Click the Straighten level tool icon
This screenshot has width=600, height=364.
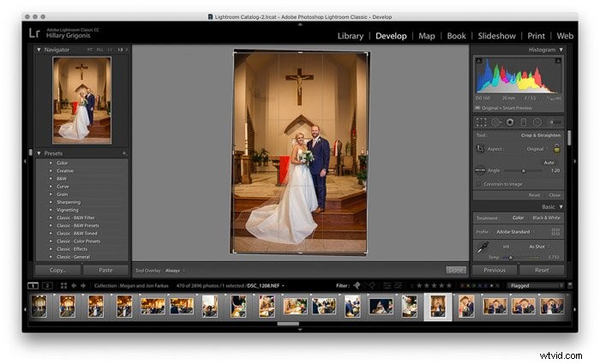(x=480, y=170)
